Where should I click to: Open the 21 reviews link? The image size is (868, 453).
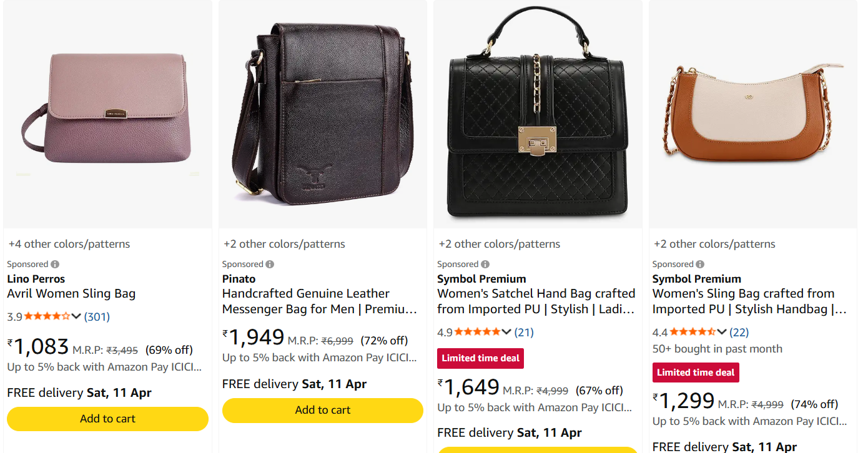pos(524,332)
